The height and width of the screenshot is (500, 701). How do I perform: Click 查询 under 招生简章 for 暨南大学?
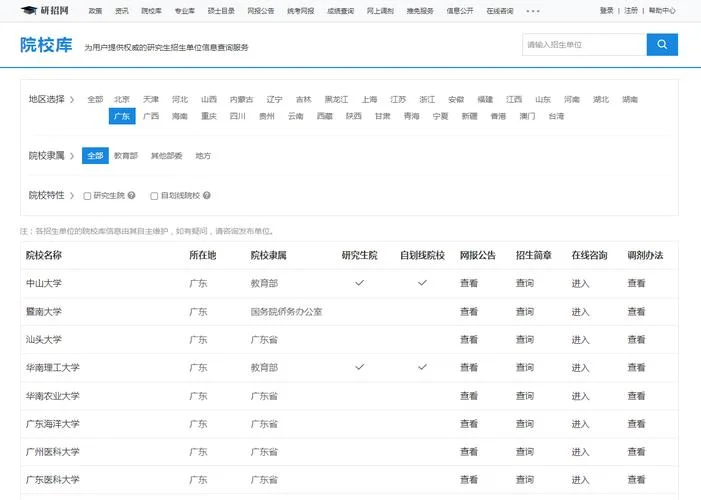click(525, 311)
